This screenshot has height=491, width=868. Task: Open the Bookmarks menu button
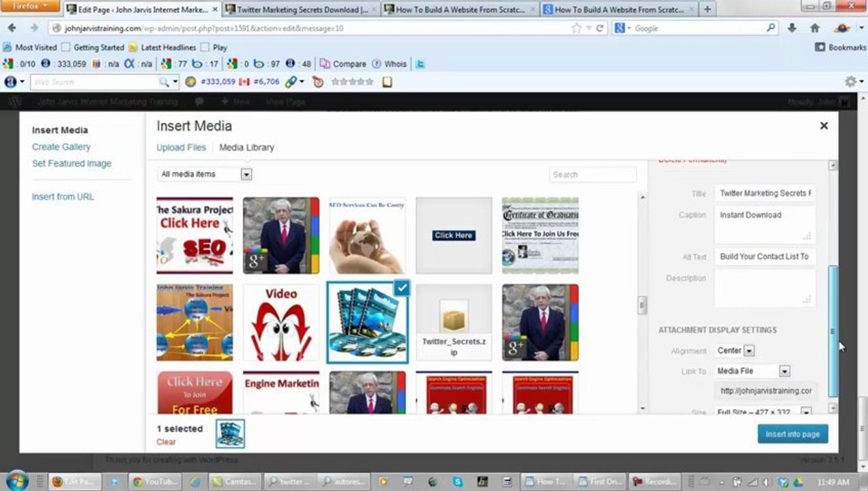coord(841,48)
